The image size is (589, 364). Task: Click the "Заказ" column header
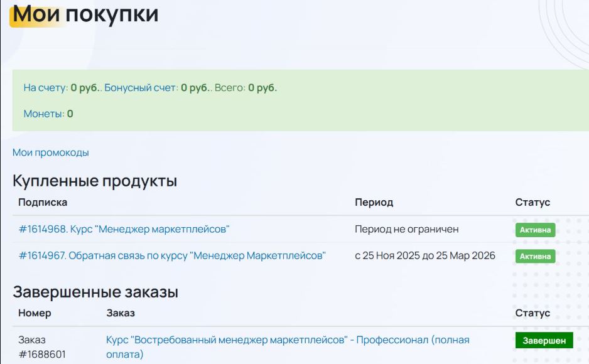point(121,313)
